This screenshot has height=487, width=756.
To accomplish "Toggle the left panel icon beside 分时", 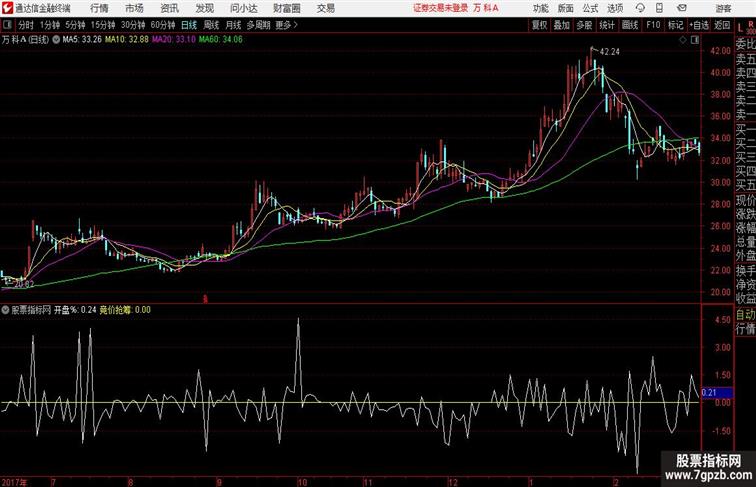I will 7,25.
